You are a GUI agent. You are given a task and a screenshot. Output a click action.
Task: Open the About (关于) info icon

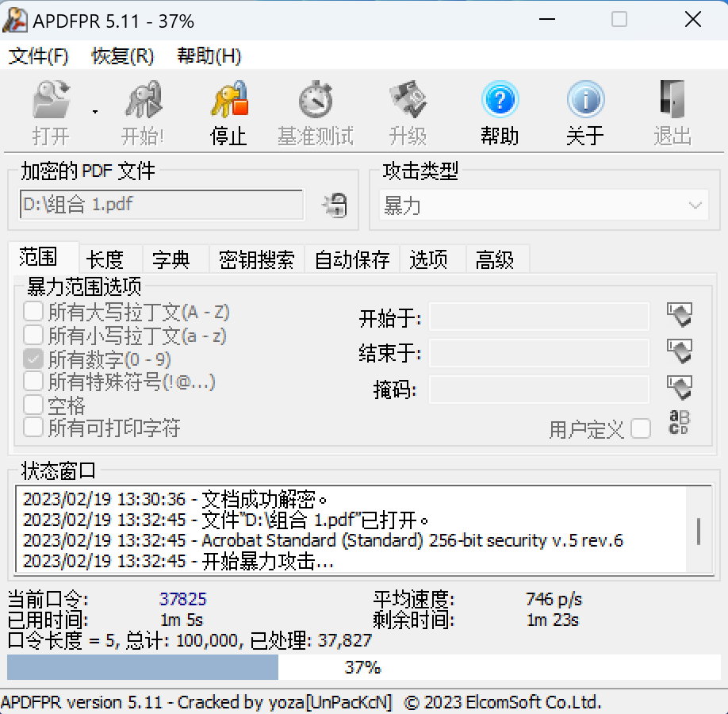585,99
